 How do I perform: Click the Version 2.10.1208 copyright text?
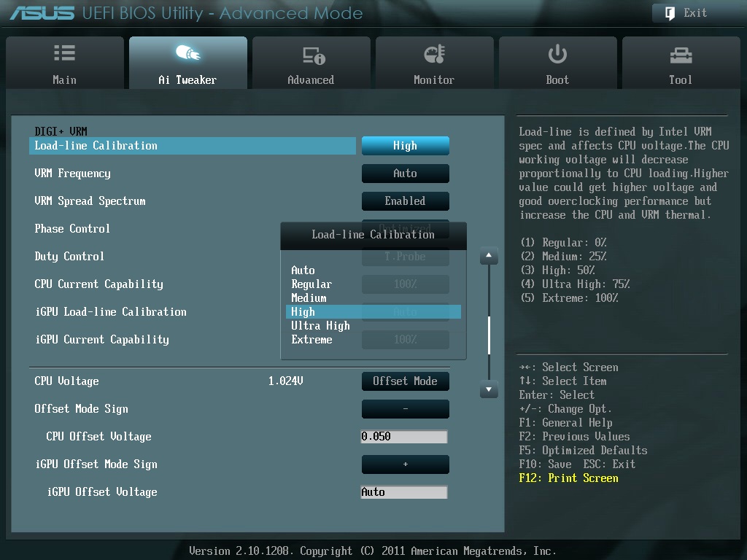click(373, 551)
